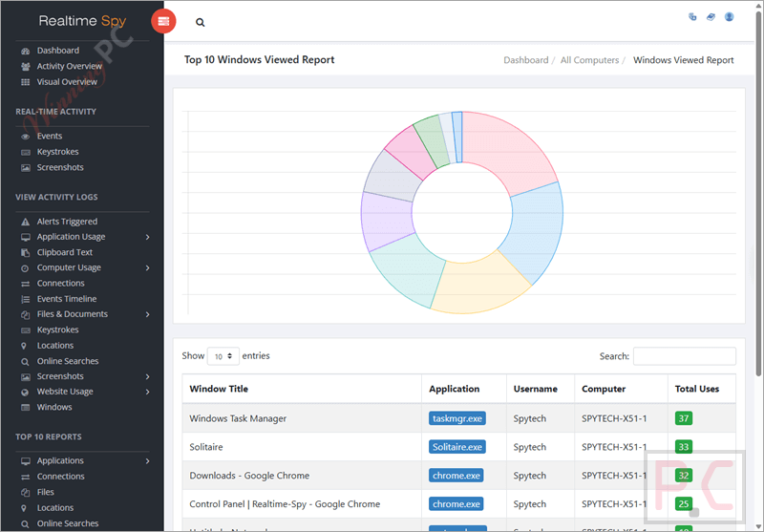Click the warning triangle icon for Alerts Triggered
Image resolution: width=764 pixels, height=532 pixels.
pyautogui.click(x=26, y=222)
